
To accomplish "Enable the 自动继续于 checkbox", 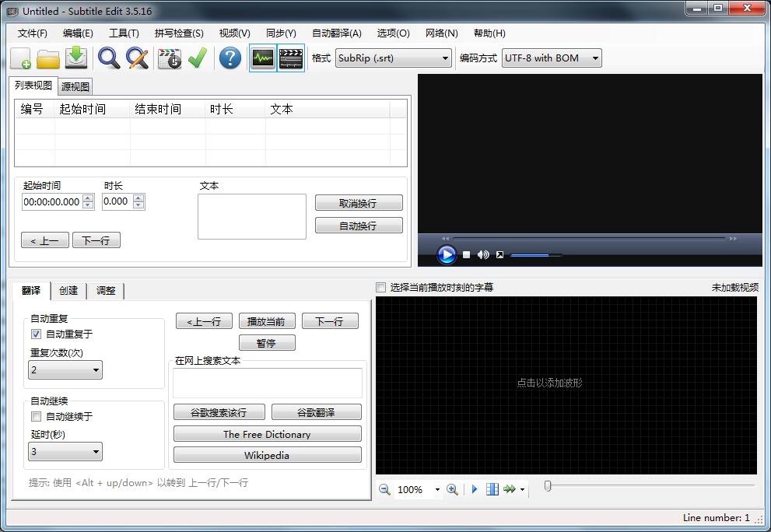I will click(x=35, y=417).
